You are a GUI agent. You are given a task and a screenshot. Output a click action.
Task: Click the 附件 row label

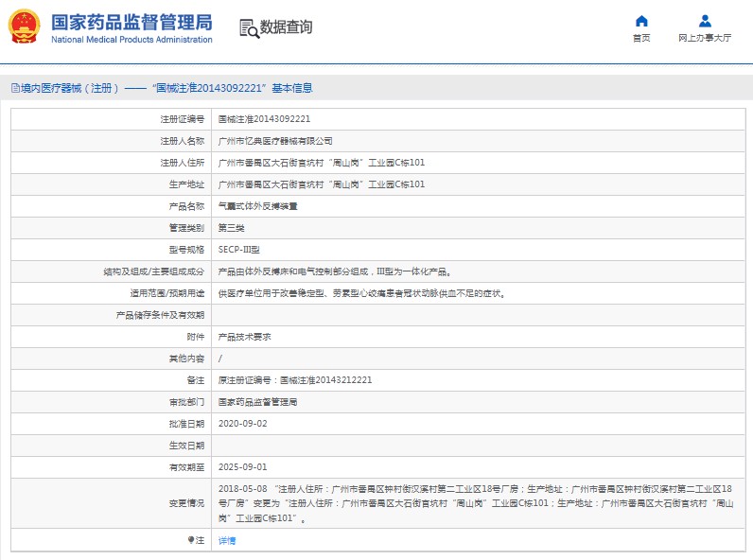(x=196, y=337)
